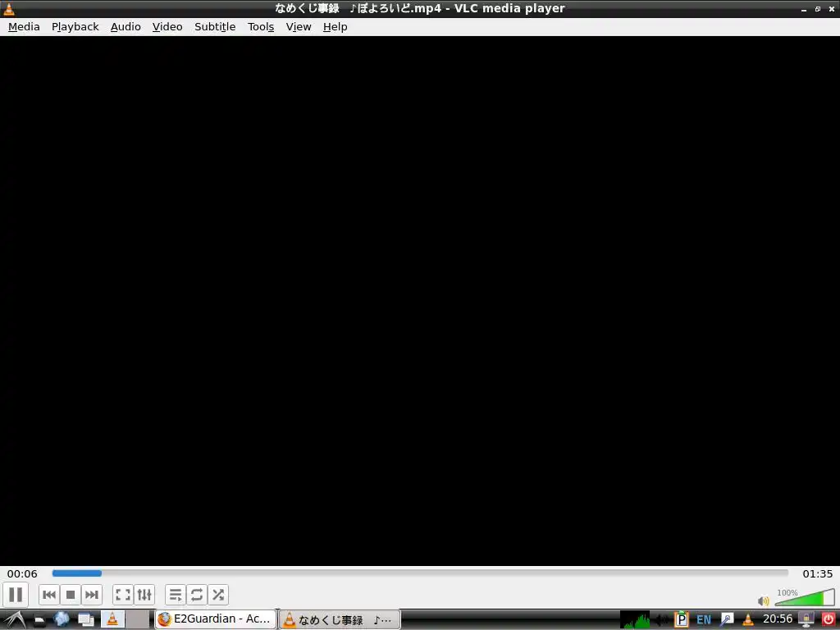
Task: Open the file manager taskbar launcher
Action: coord(39,620)
